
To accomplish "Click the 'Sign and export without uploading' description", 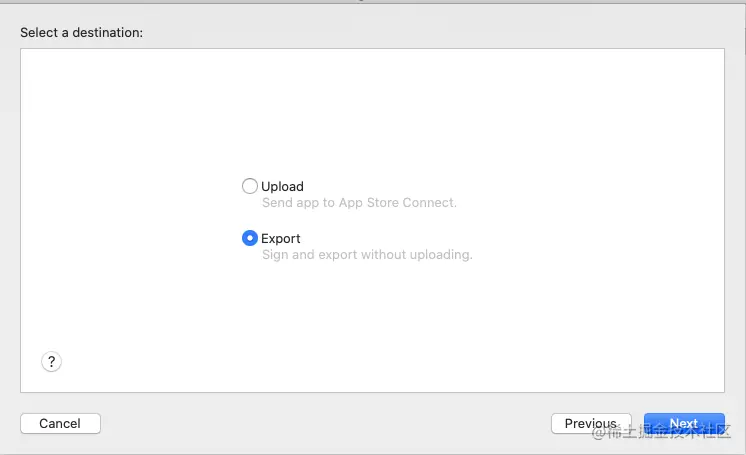I will (367, 255).
